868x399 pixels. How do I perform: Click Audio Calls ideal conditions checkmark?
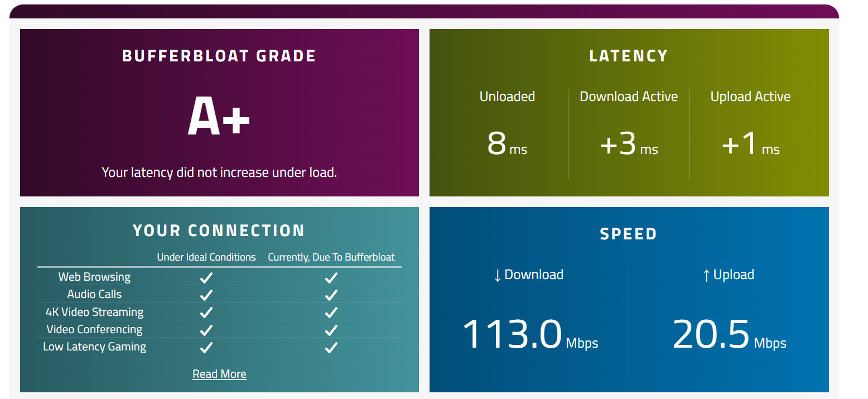coord(206,295)
